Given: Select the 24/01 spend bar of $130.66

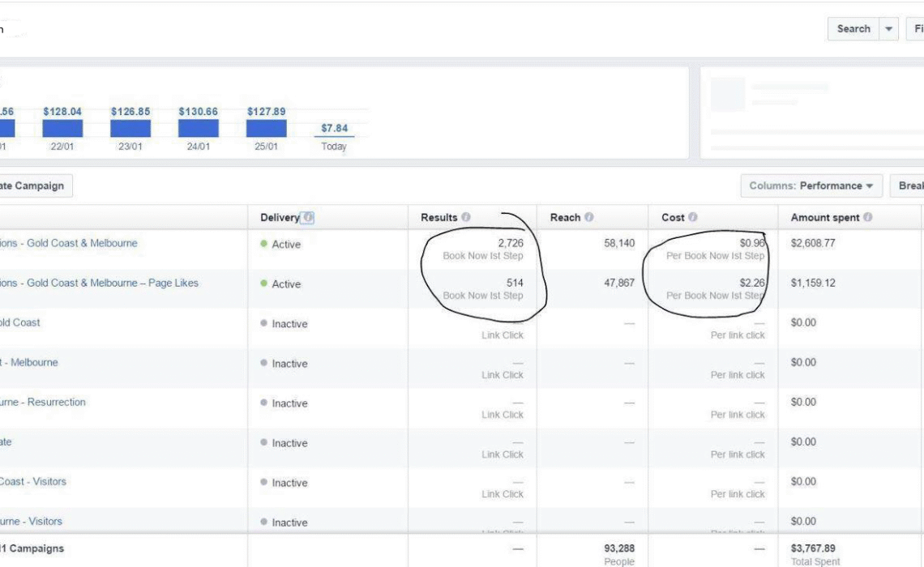Looking at the screenshot, I should tap(199, 128).
